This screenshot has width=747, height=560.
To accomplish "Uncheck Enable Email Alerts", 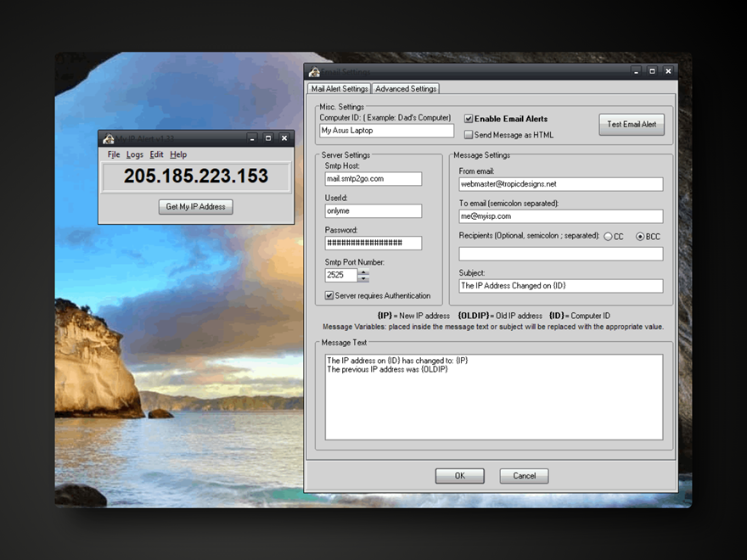I will 469,119.
